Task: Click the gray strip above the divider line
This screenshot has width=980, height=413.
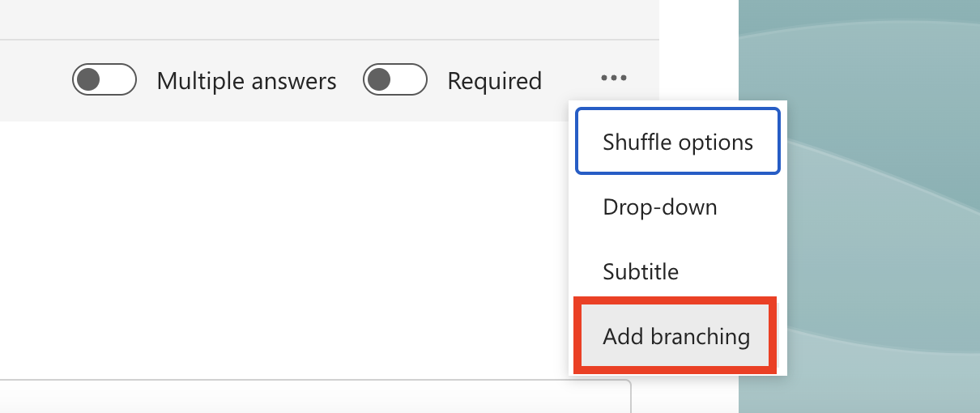Action: click(x=324, y=18)
